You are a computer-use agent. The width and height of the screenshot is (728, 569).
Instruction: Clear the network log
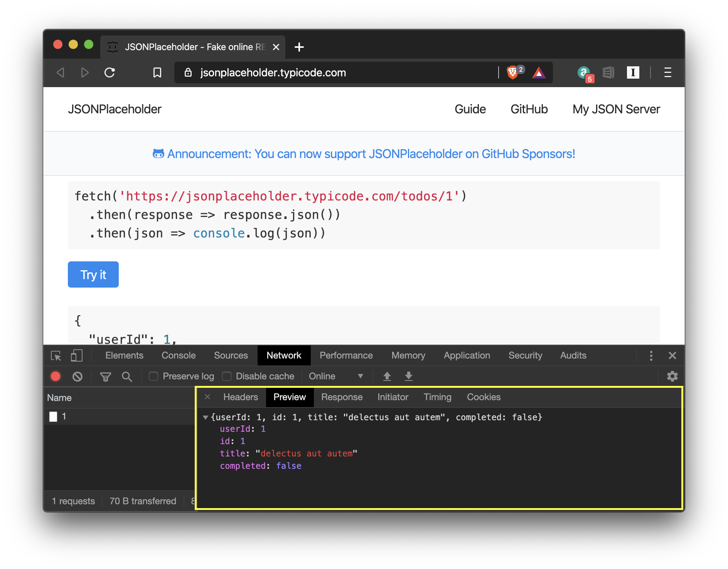point(78,376)
